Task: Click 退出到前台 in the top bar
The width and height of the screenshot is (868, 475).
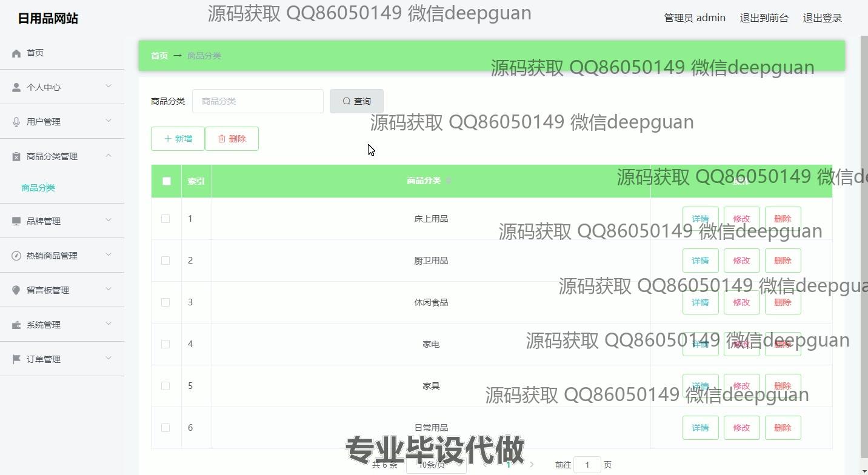Action: tap(764, 18)
